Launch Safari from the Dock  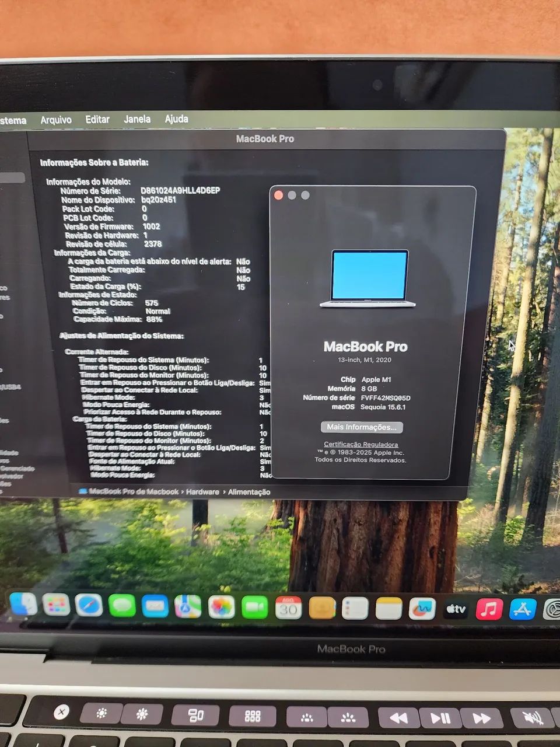[x=89, y=606]
